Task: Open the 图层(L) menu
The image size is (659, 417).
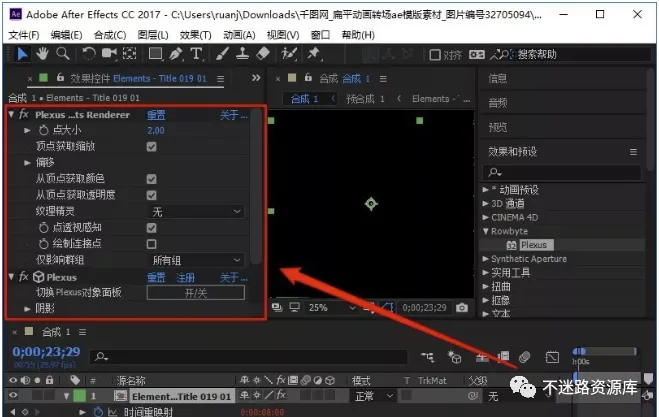Action: pyautogui.click(x=153, y=35)
